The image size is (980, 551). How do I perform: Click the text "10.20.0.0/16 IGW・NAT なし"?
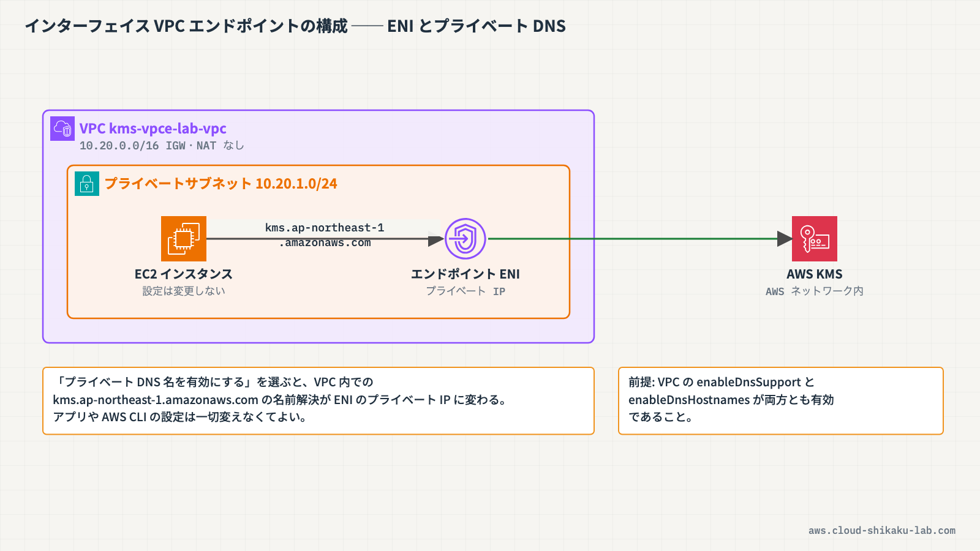click(162, 146)
